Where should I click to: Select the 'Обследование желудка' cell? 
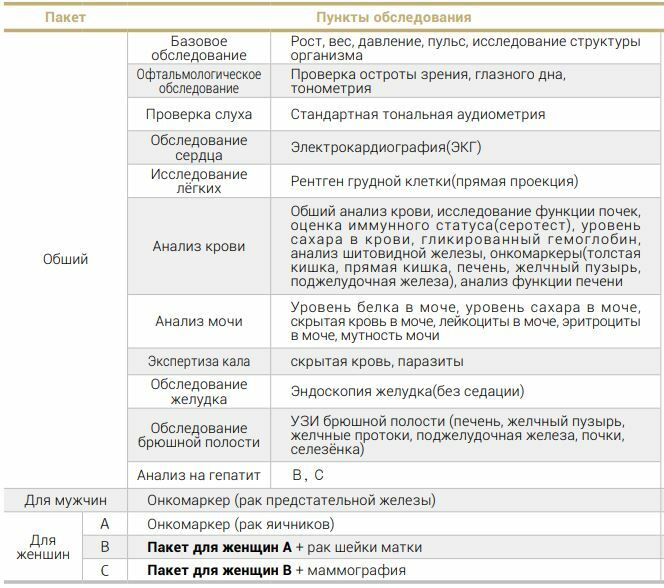pyautogui.click(x=199, y=391)
